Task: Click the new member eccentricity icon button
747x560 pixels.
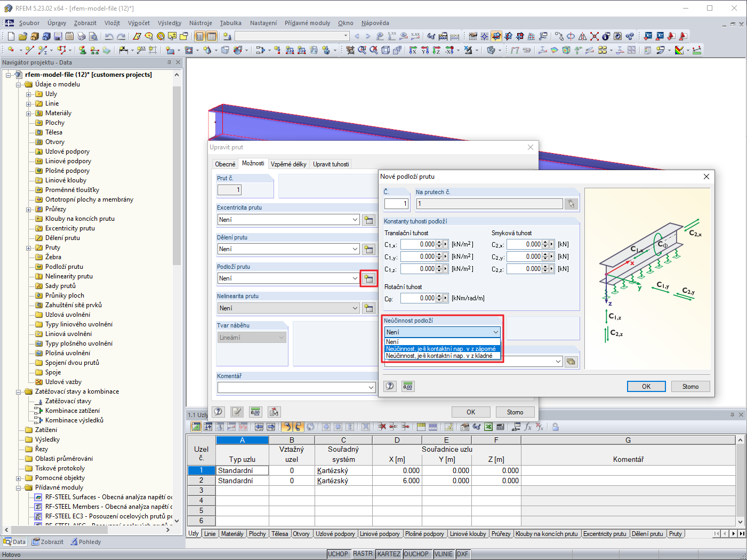Action: pos(368,220)
